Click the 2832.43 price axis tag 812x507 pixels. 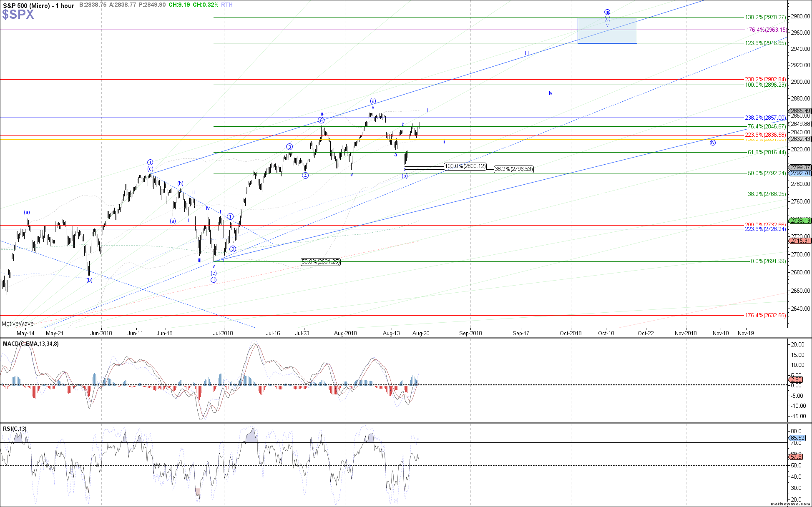pos(799,139)
